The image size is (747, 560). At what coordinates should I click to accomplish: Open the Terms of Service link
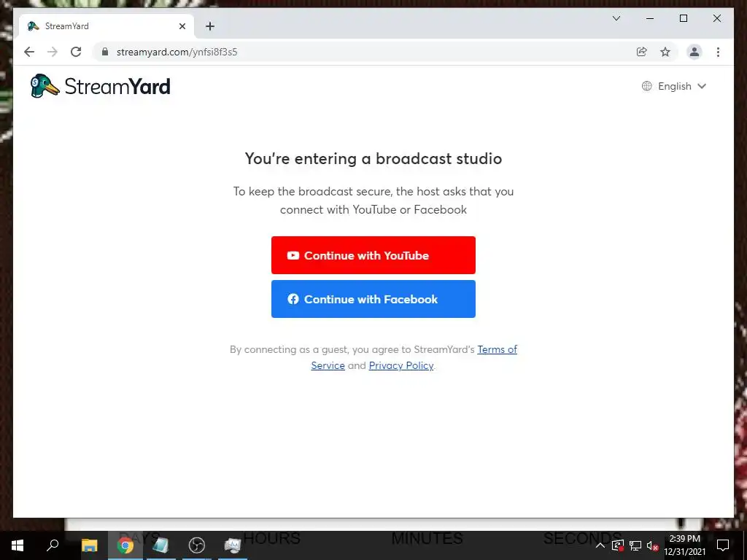497,349
